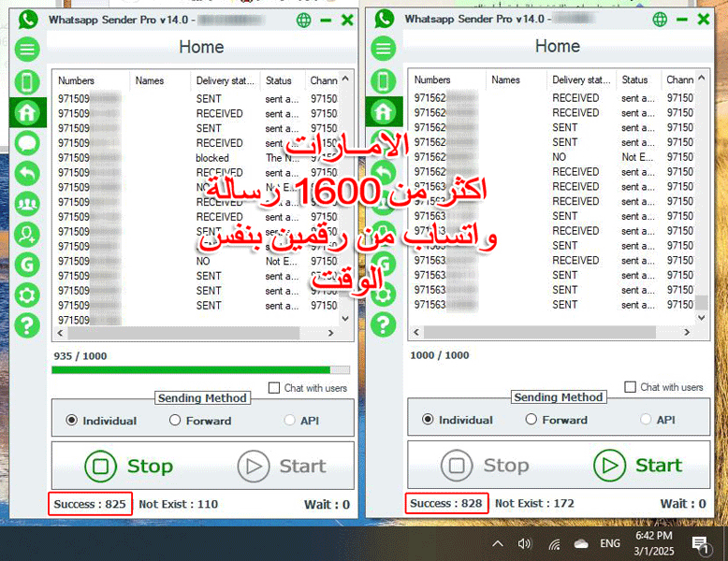
Task: Click WhatsApp logo in left window title
Action: click(x=28, y=20)
